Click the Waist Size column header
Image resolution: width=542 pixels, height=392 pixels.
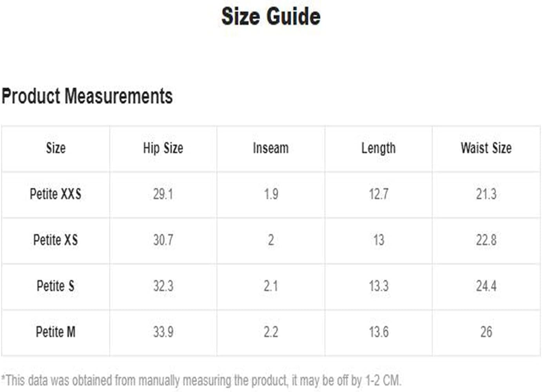[x=486, y=148]
